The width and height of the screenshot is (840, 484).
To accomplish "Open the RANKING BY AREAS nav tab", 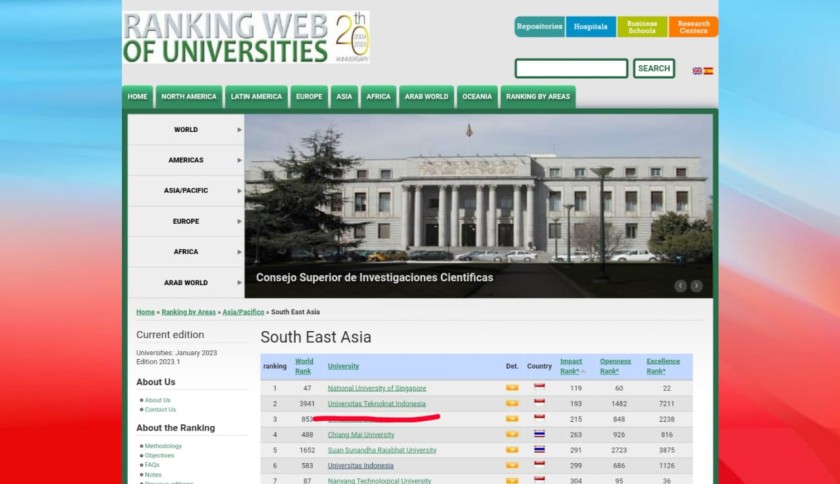I will tap(538, 97).
